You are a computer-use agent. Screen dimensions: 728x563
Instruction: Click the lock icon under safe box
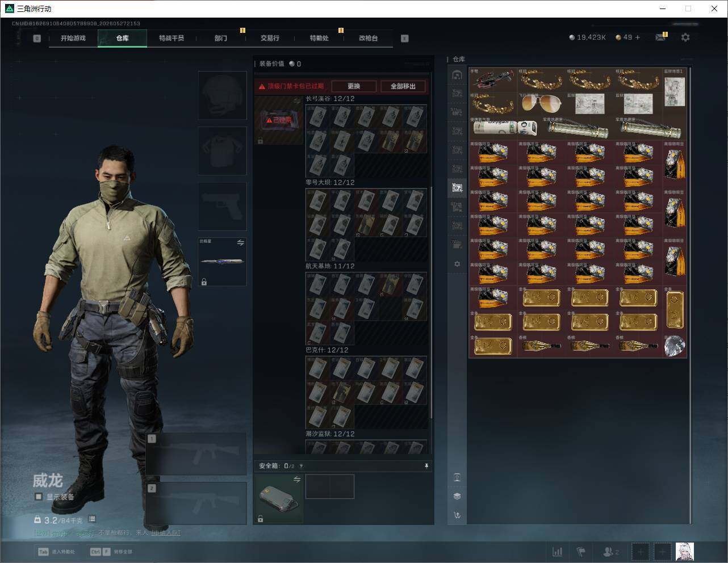point(260,519)
